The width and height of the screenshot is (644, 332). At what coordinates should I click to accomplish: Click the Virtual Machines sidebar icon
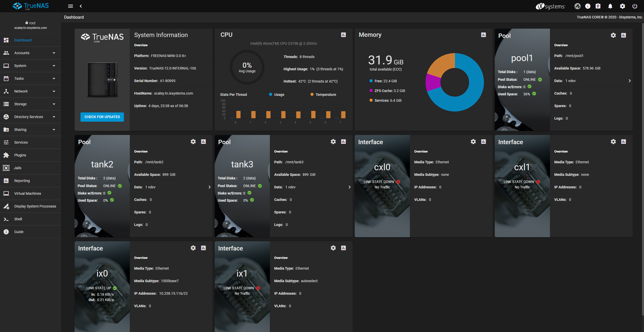click(x=6, y=193)
